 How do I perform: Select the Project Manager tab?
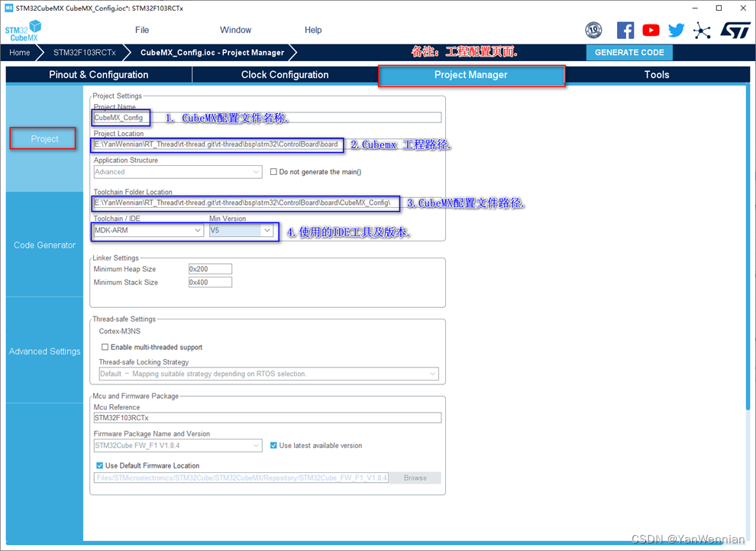click(x=471, y=75)
